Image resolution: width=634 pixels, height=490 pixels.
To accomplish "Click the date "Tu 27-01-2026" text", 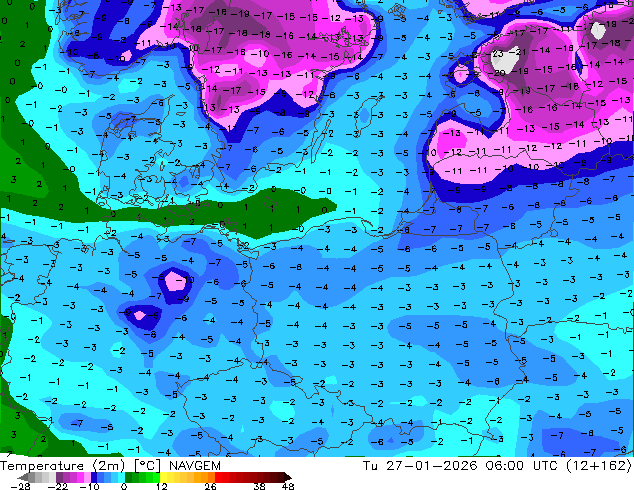I will [x=421, y=466].
